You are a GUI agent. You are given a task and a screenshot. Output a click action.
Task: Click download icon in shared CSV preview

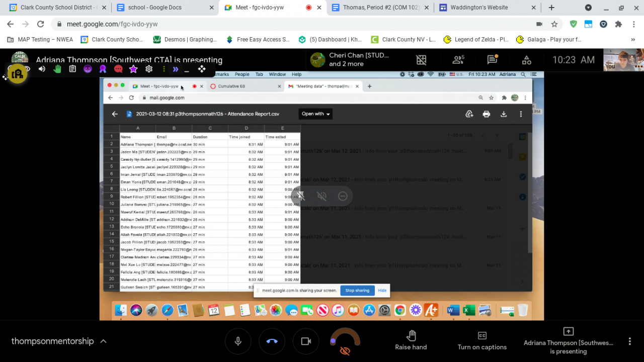click(504, 114)
